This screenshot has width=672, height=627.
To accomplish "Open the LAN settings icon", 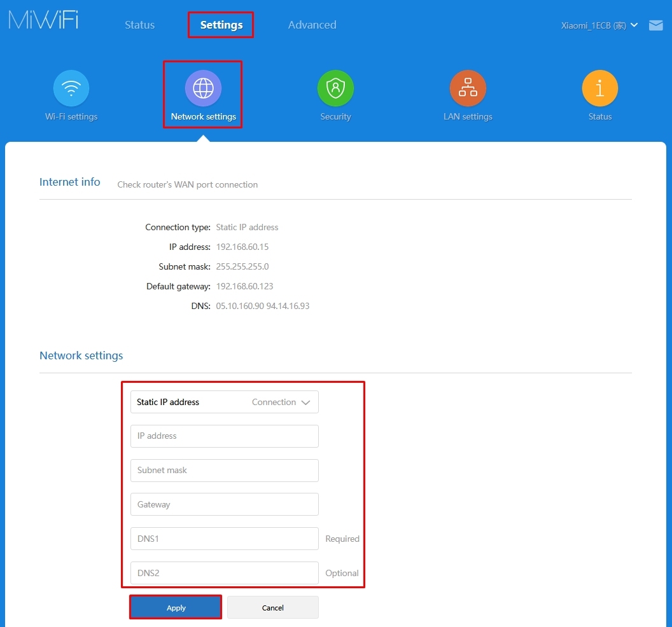I will (x=468, y=88).
